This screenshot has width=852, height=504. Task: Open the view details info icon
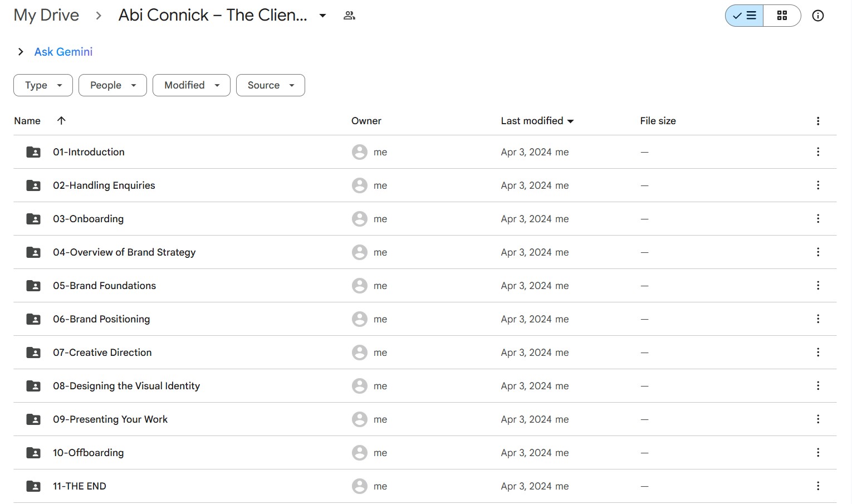817,16
